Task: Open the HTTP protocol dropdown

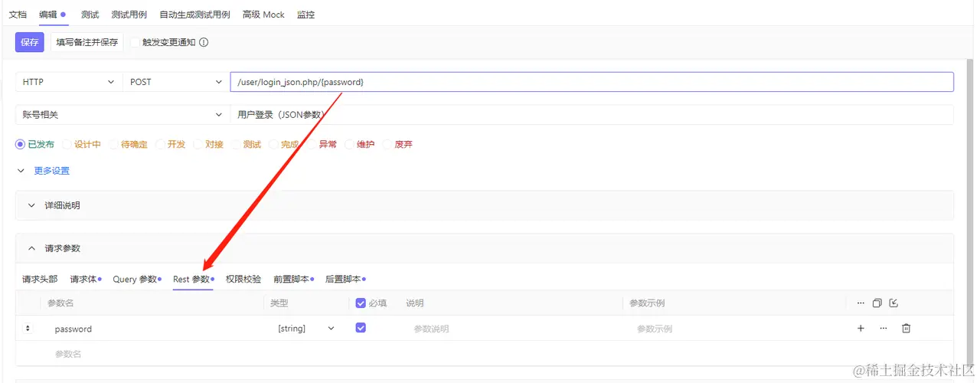Action: [x=69, y=82]
